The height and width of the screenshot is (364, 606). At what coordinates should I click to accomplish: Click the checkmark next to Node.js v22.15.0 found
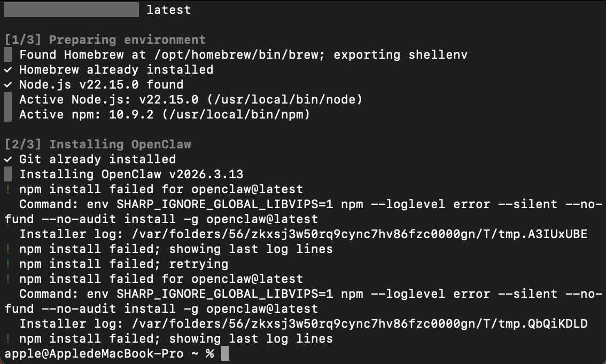7,85
